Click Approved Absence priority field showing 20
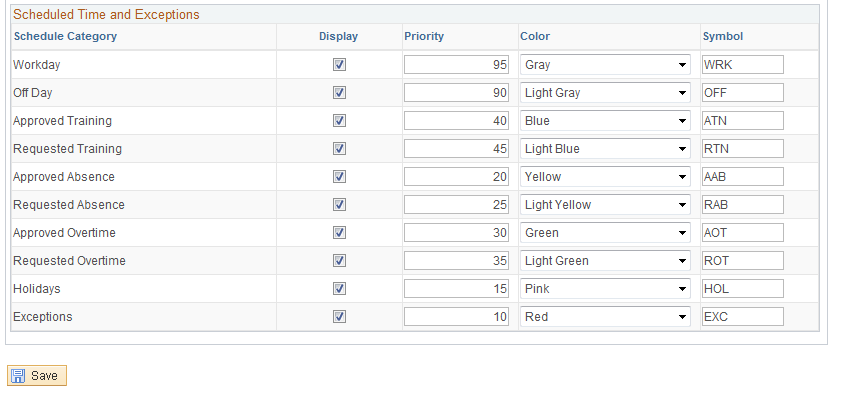861x401 pixels. point(456,177)
